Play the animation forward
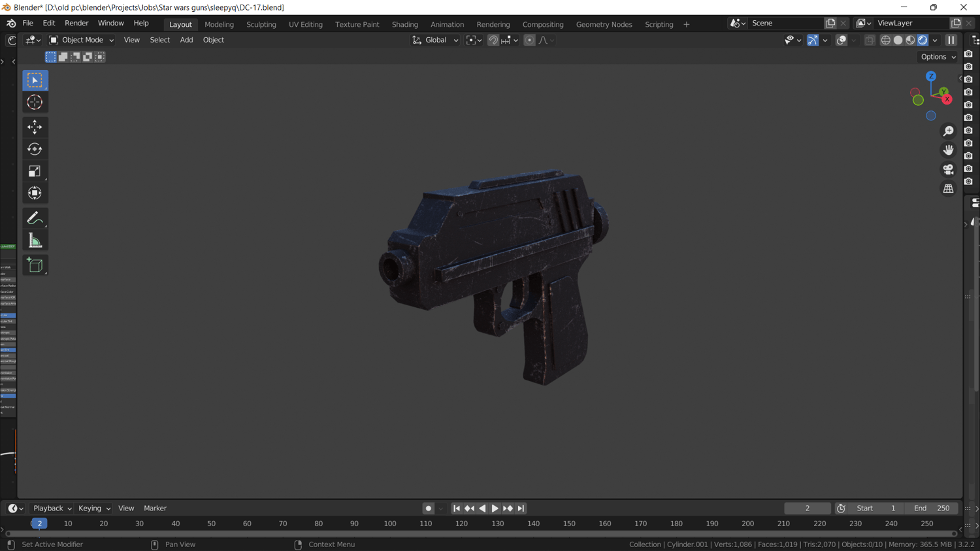Viewport: 980px width, 551px height. point(495,509)
